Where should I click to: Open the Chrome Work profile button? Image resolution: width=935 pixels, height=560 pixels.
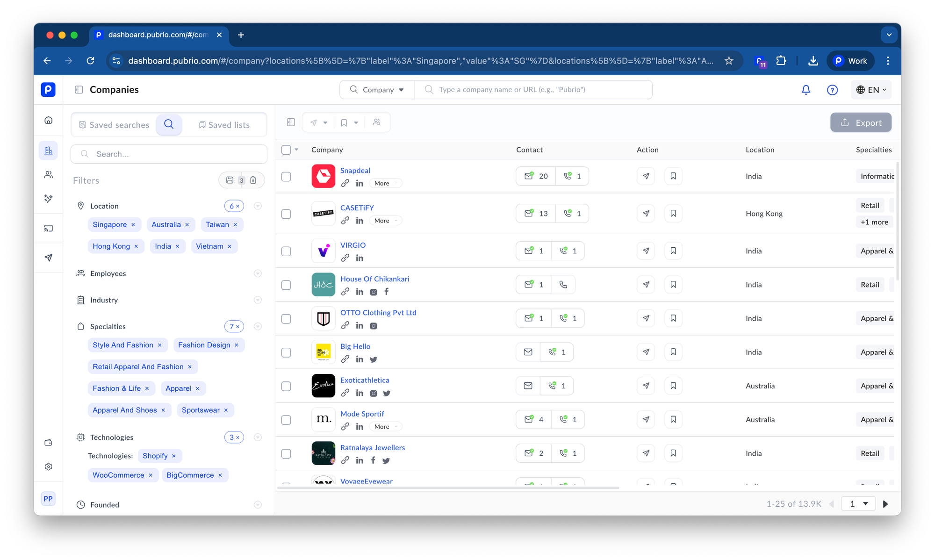click(x=850, y=61)
